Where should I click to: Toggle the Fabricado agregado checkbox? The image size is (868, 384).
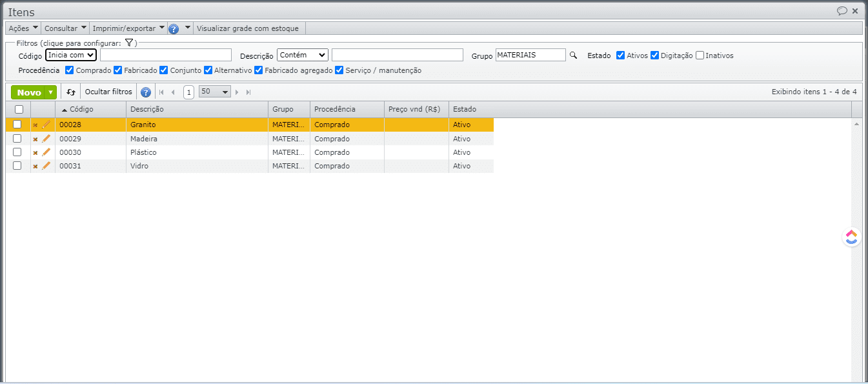tap(259, 70)
